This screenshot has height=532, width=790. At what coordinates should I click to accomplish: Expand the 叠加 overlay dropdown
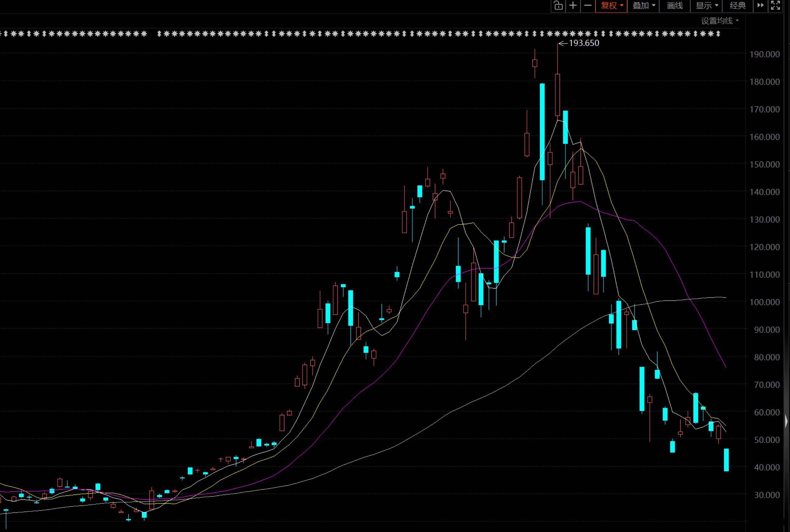click(643, 6)
